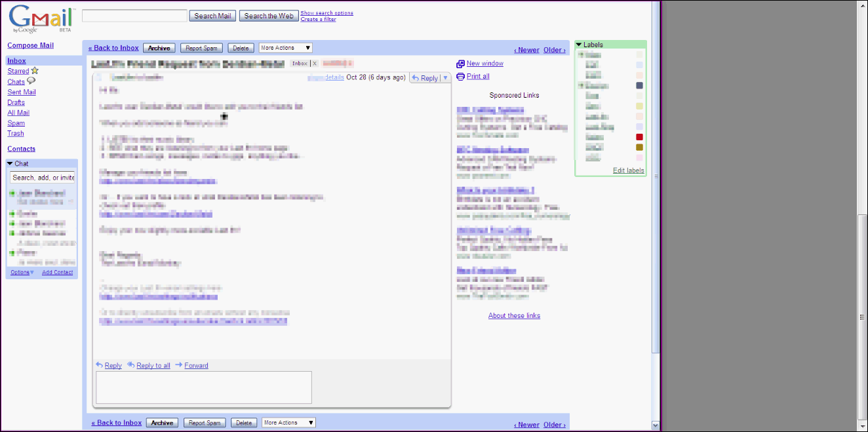Remove the Inbox label via its x
This screenshot has height=432, width=868.
pyautogui.click(x=315, y=64)
